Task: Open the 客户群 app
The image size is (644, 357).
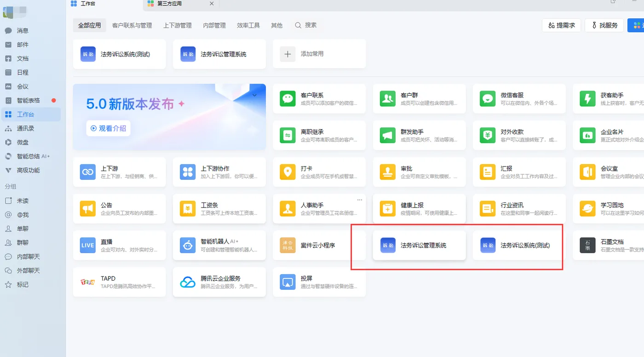Action: 419,98
